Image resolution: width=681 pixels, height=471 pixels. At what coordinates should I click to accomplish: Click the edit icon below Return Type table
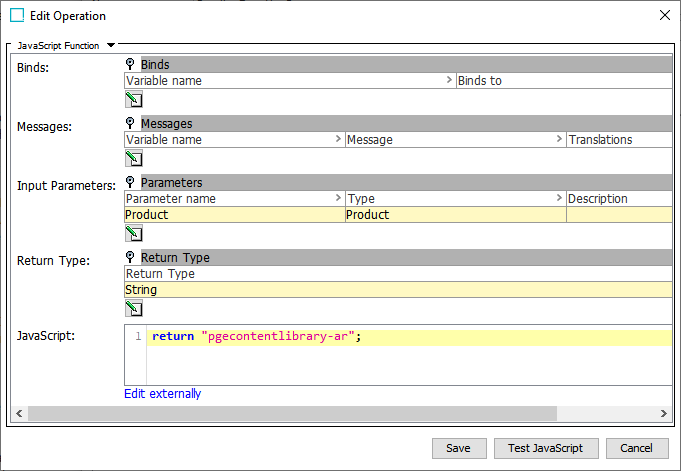click(133, 308)
